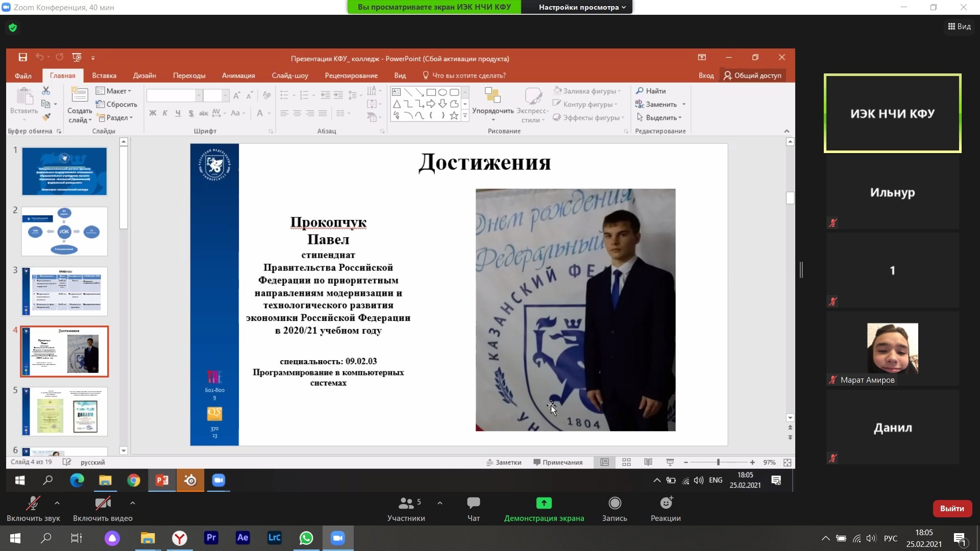Fit slide to window icon
The height and width of the screenshot is (551, 980).
(787, 462)
